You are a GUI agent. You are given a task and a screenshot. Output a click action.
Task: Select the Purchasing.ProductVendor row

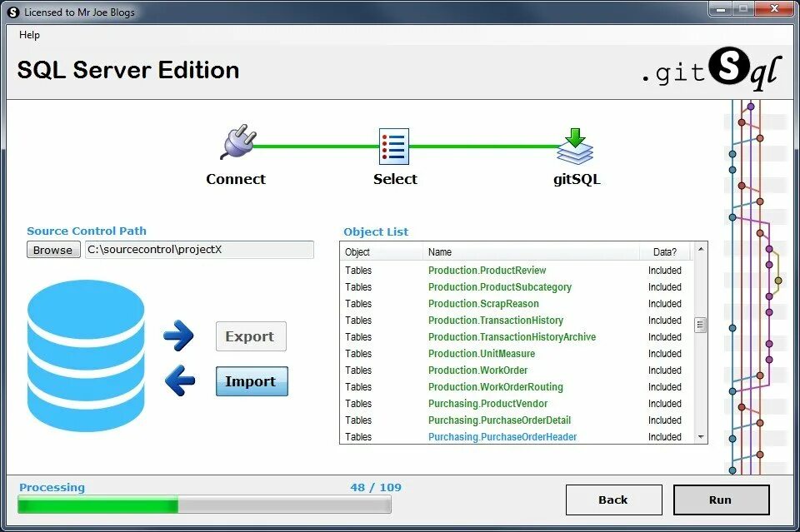[517, 404]
